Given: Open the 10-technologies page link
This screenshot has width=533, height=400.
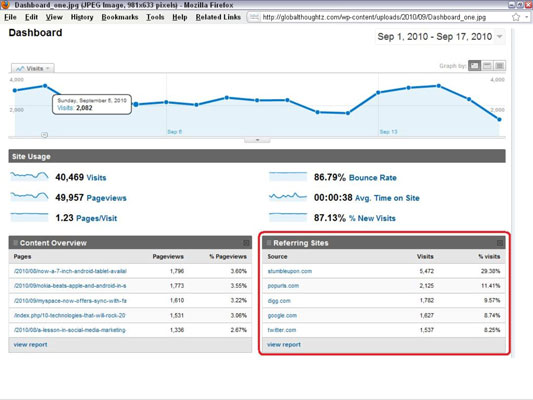Looking at the screenshot, I should coord(70,315).
